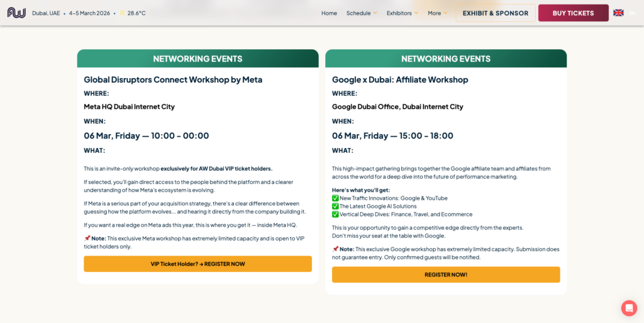Expand the More dropdown chevron
644x323 pixels.
pyautogui.click(x=445, y=13)
